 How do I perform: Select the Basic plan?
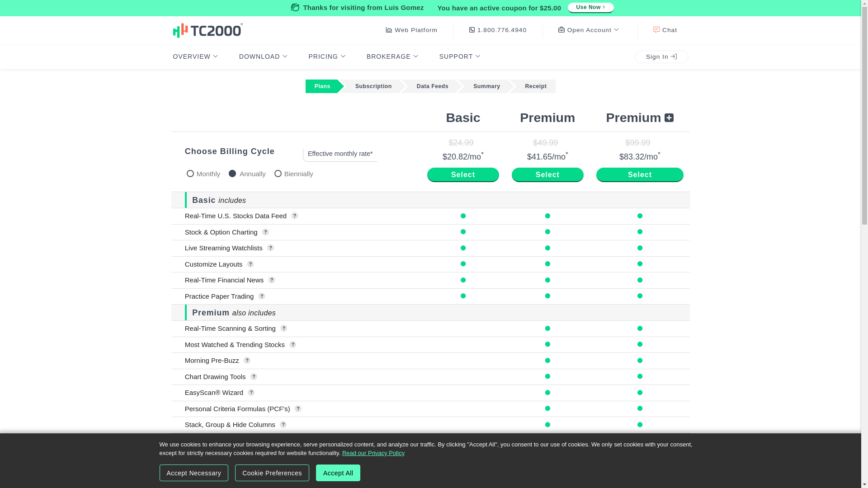coord(463,175)
